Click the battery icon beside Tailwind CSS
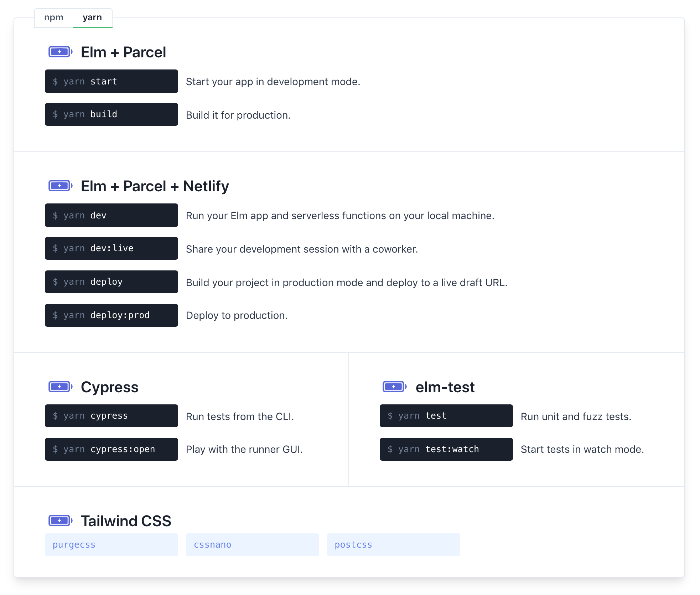 click(60, 521)
